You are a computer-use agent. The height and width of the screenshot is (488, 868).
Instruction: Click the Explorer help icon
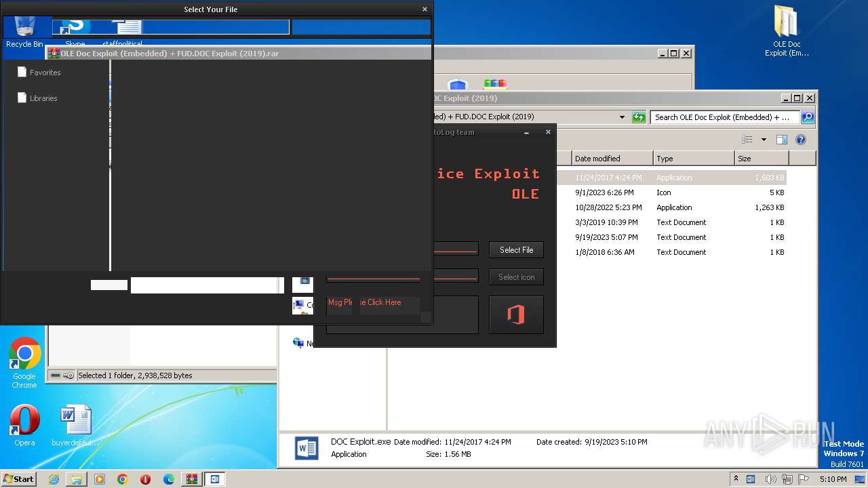[x=801, y=140]
